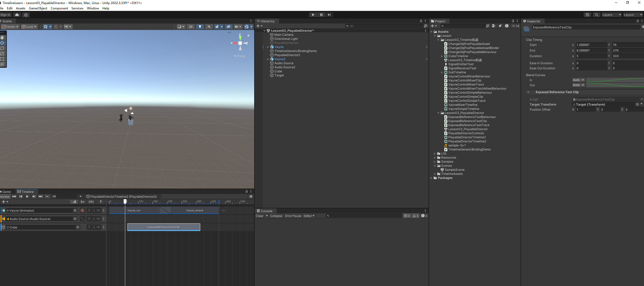Click the console Clear button
Viewport: 644px width, 286px height.
point(260,216)
